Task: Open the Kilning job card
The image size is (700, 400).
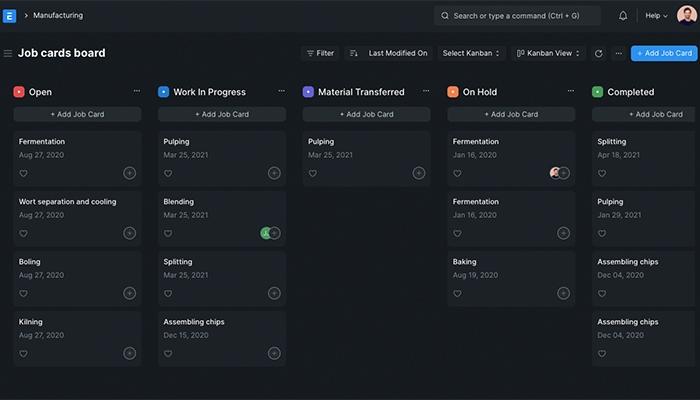Action: click(x=77, y=339)
